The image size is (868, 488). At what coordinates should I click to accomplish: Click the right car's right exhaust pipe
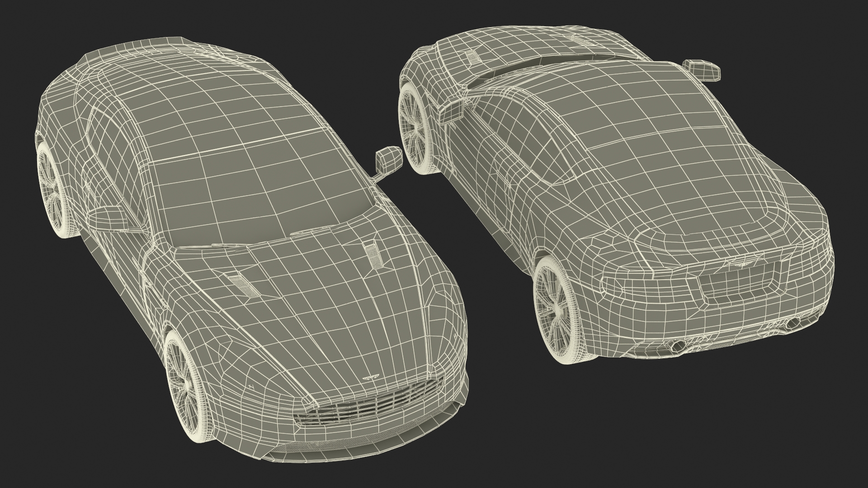click(x=794, y=323)
